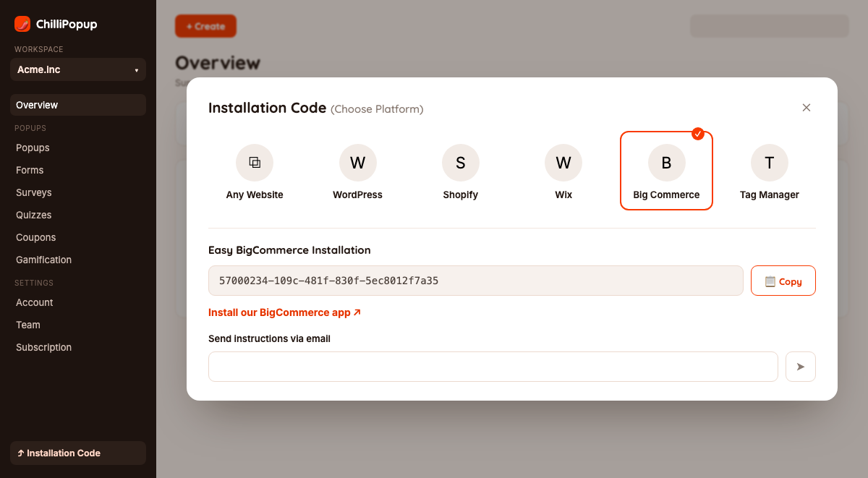868x478 pixels.
Task: Select the Tag Manager platform icon
Action: coord(770,163)
